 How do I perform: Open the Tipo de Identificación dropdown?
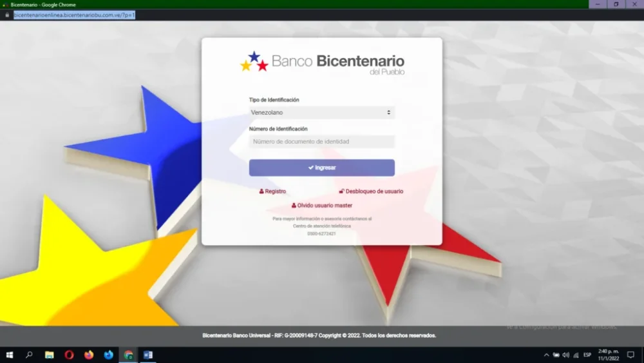(321, 112)
